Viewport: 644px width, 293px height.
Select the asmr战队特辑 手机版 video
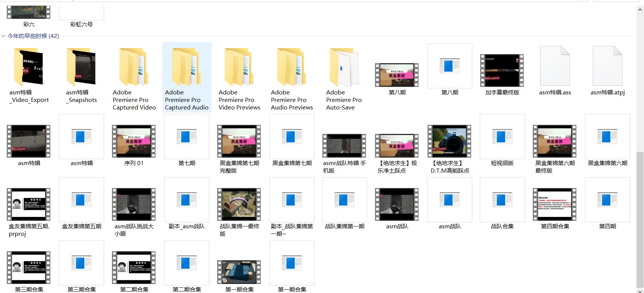344,145
